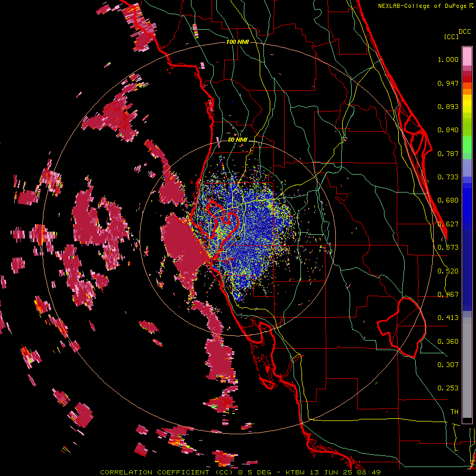Click the TH threshold label
476x476 pixels.
(x=454, y=412)
